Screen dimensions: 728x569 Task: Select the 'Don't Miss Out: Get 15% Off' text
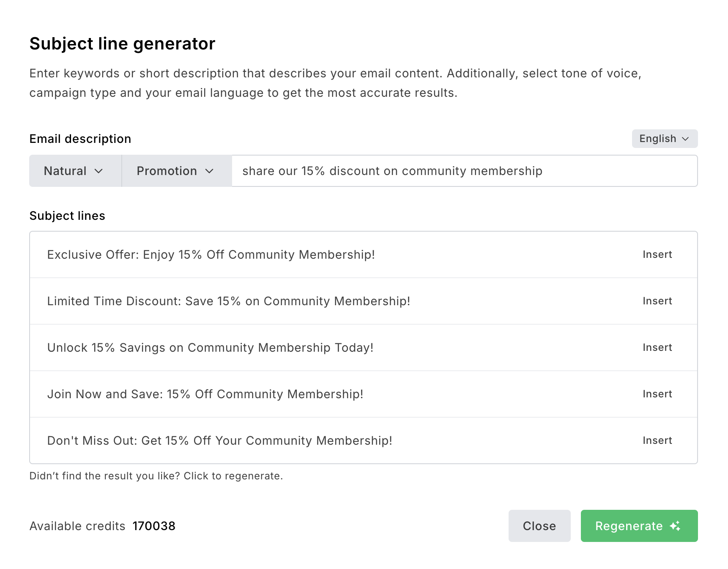[x=129, y=440]
